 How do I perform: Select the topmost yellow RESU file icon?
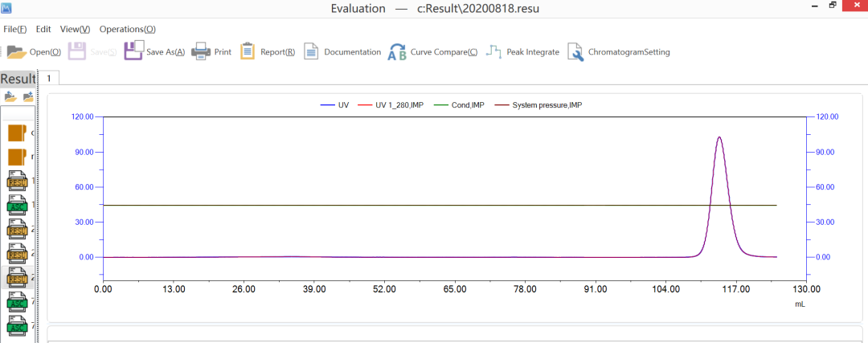(17, 180)
